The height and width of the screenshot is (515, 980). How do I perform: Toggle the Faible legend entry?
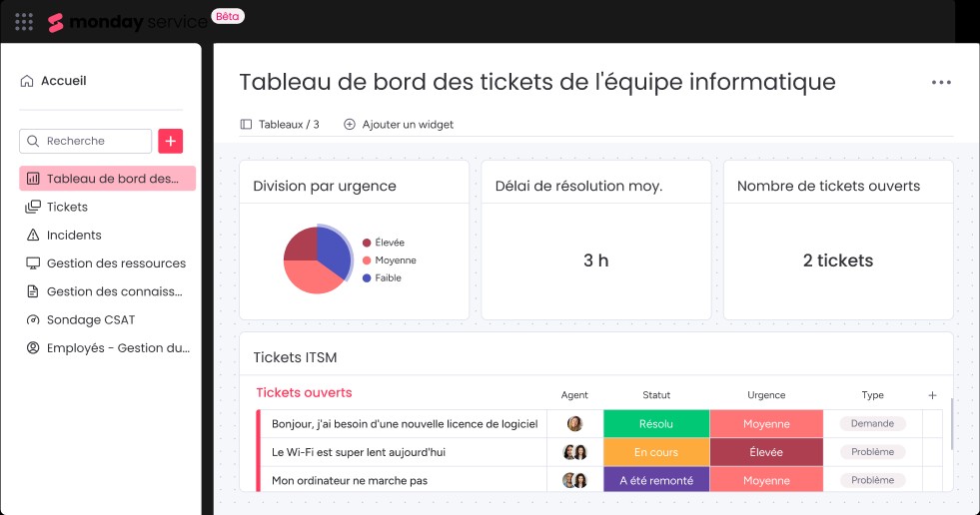(x=388, y=277)
